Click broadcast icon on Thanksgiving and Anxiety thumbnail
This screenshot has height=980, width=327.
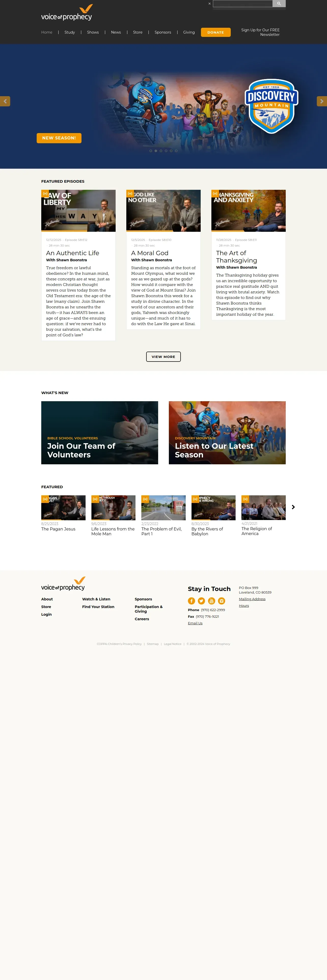coord(215,194)
